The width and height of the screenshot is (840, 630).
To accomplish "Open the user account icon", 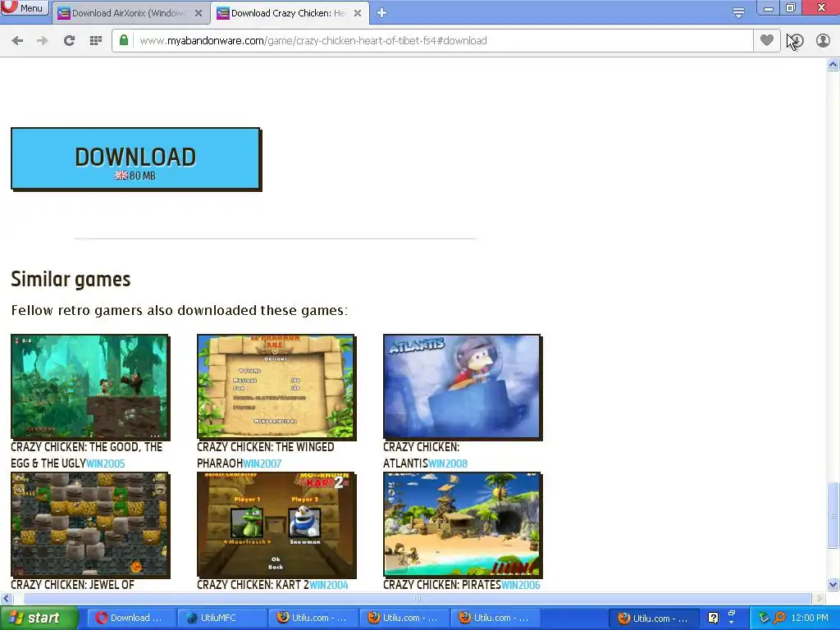I will tap(823, 41).
